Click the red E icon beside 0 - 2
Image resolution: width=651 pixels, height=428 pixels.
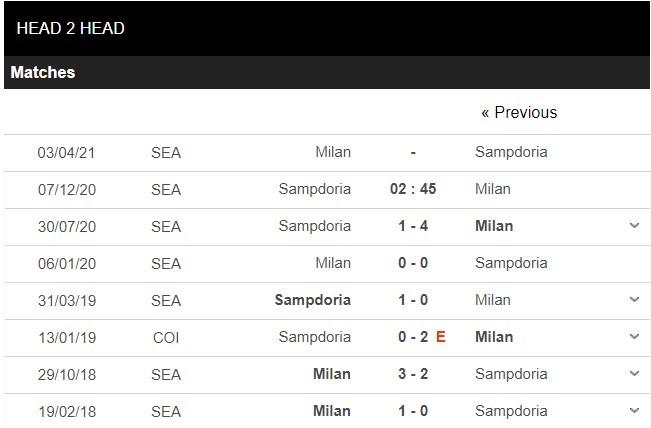[x=441, y=337]
